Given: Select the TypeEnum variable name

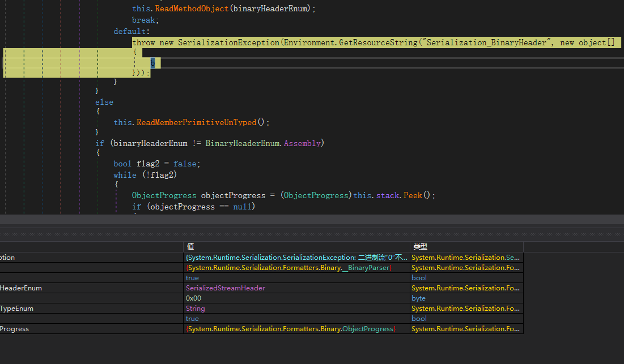Looking at the screenshot, I should (x=16, y=309).
